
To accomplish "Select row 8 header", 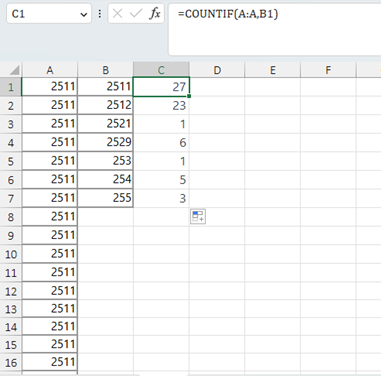I will 11,217.
